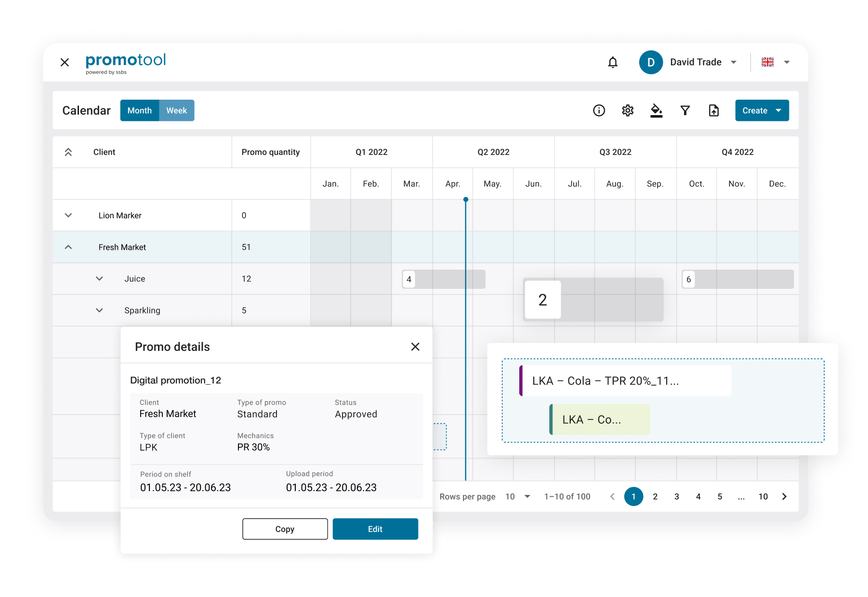
Task: Close the Promo details panel
Action: [415, 347]
